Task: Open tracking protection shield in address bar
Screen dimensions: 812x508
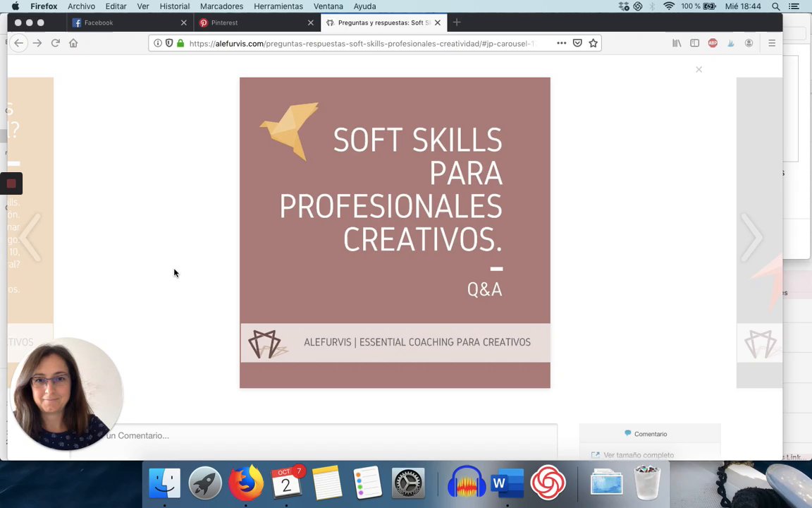Action: [169, 43]
